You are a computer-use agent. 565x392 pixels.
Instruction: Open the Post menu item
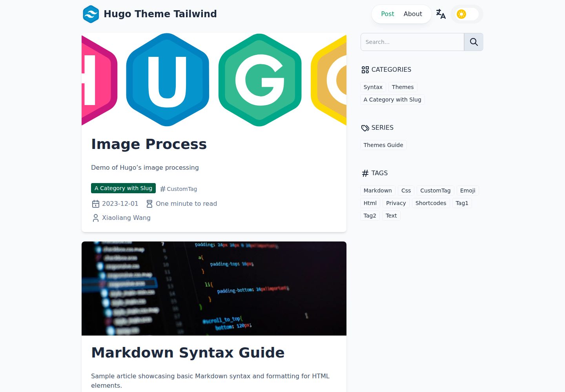click(x=388, y=14)
